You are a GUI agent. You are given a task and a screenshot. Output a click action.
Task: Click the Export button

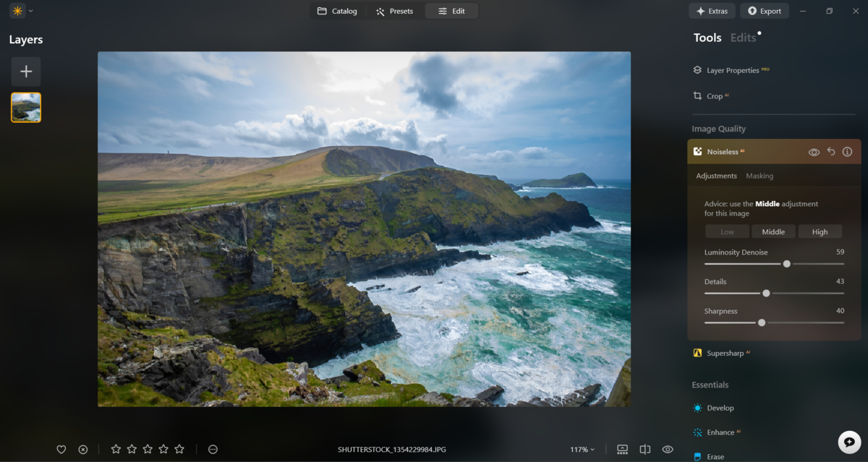click(765, 11)
